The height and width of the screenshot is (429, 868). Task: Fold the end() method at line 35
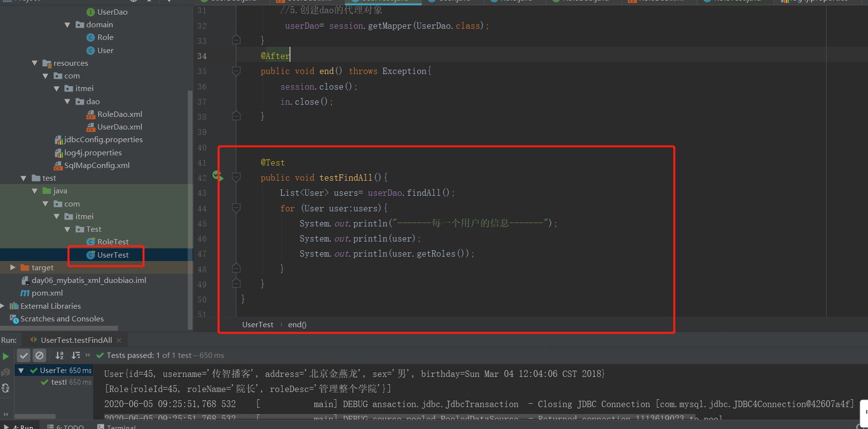(236, 71)
